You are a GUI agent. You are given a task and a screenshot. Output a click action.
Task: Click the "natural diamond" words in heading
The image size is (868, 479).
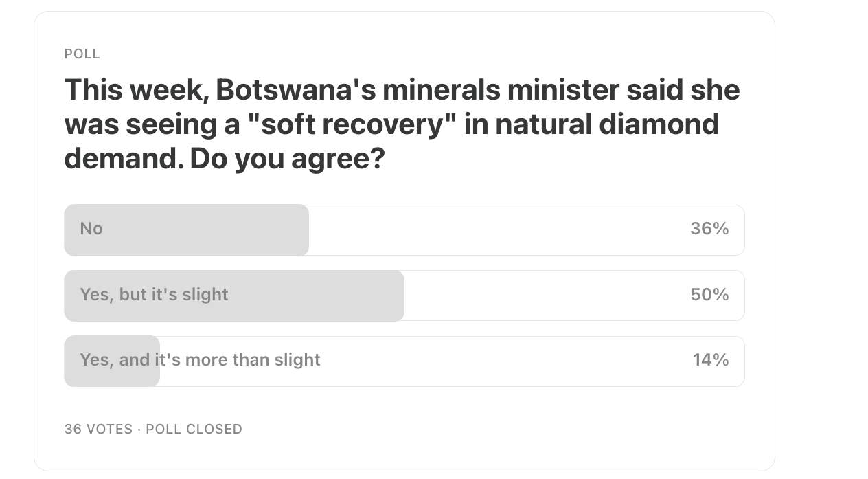[x=607, y=124]
